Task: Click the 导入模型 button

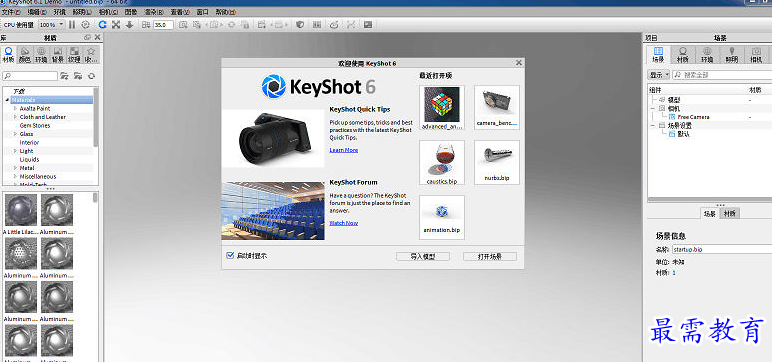Action: tap(422, 257)
